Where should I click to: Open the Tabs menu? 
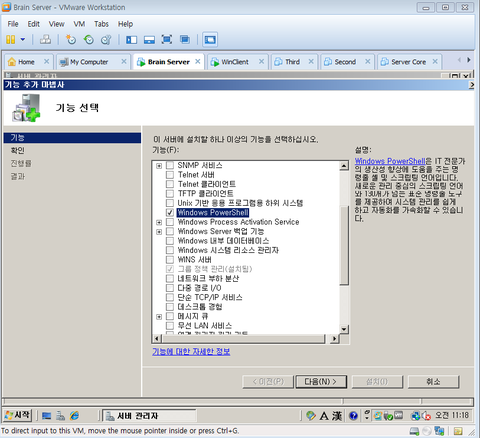tap(101, 24)
